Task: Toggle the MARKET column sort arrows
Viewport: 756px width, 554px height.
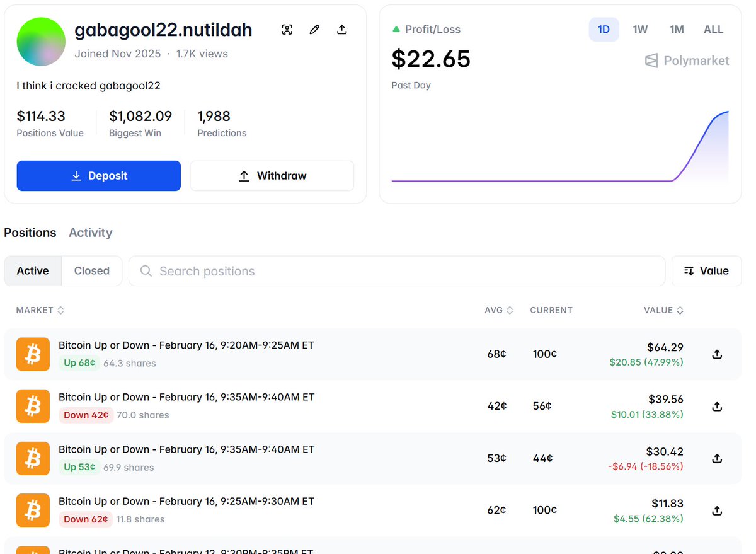Action: [x=60, y=310]
